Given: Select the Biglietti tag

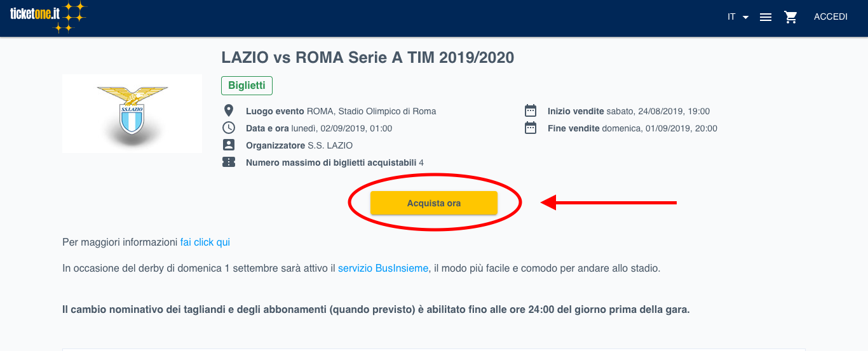Looking at the screenshot, I should tap(247, 86).
